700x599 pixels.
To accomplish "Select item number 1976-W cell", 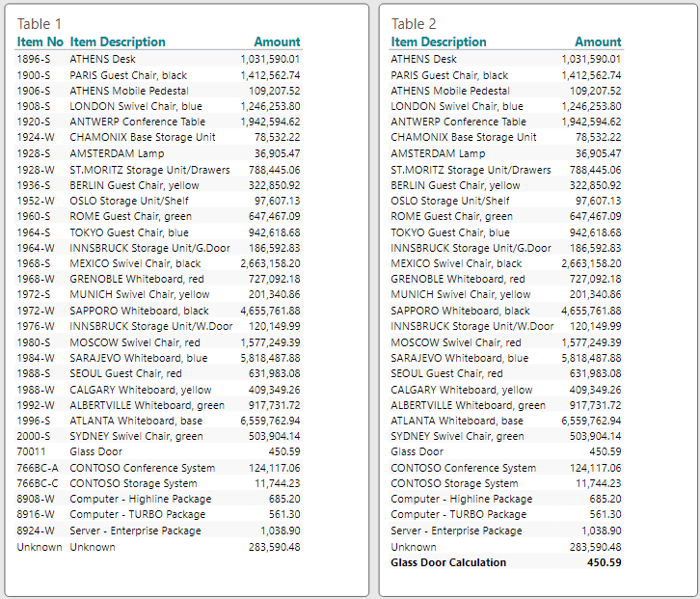I will [x=36, y=326].
